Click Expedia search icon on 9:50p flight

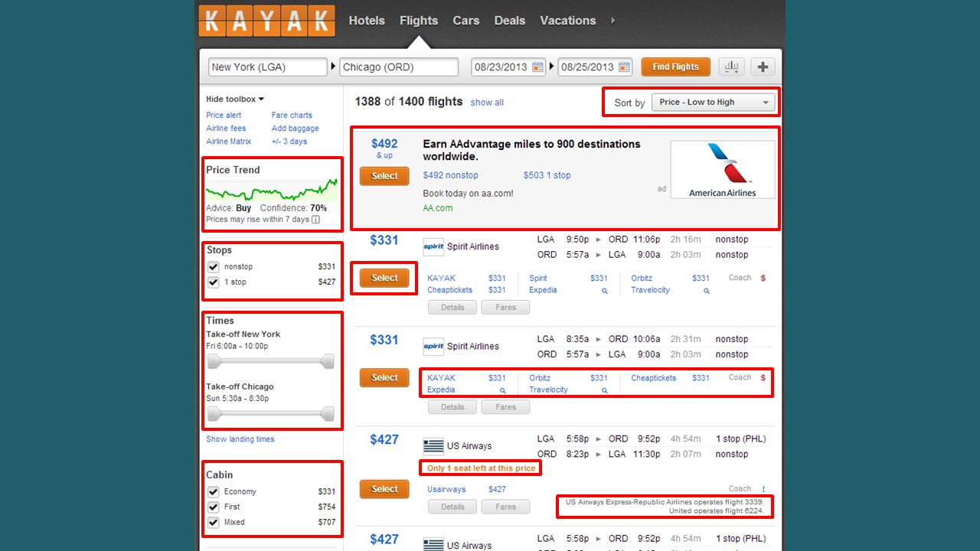[x=605, y=291]
